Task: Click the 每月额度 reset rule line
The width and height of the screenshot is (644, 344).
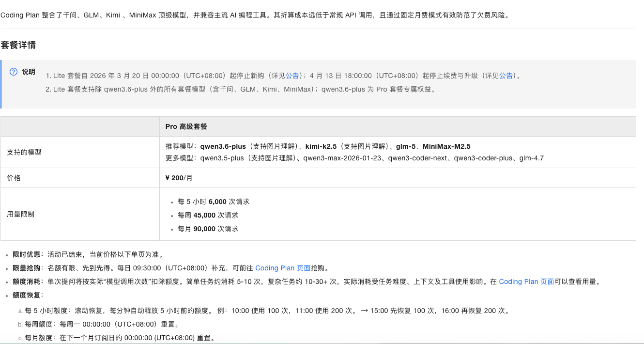Action: pyautogui.click(x=120, y=338)
